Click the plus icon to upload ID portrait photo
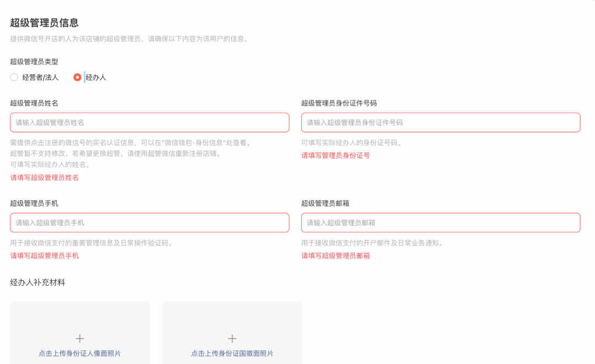Viewport: 595px width, 364px height. coord(79,339)
